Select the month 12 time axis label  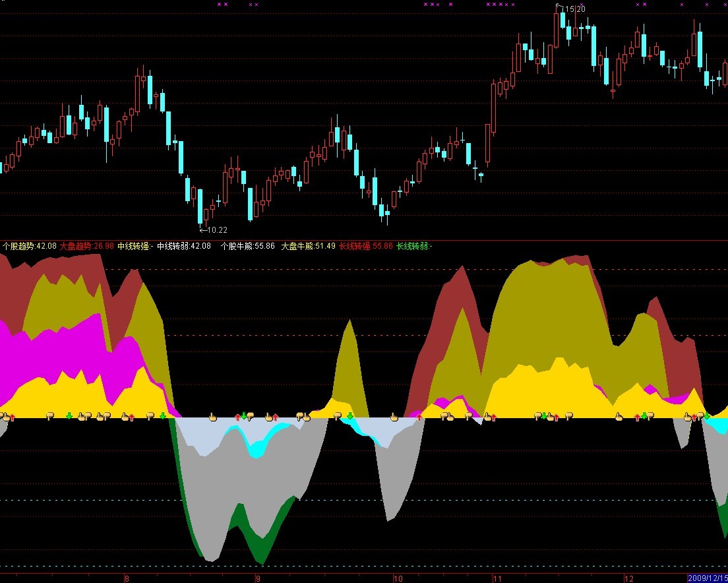tap(629, 579)
